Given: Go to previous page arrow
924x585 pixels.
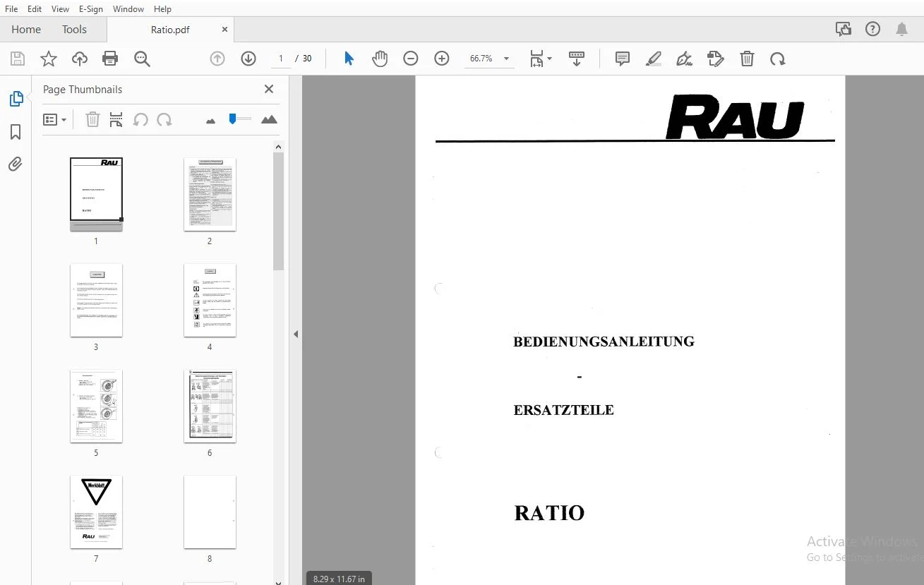Looking at the screenshot, I should [217, 59].
